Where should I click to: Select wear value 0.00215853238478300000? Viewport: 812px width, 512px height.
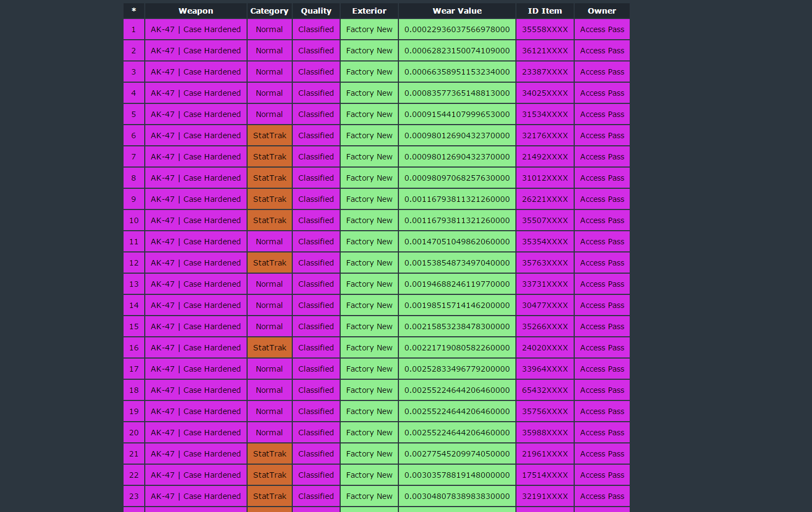pyautogui.click(x=457, y=326)
